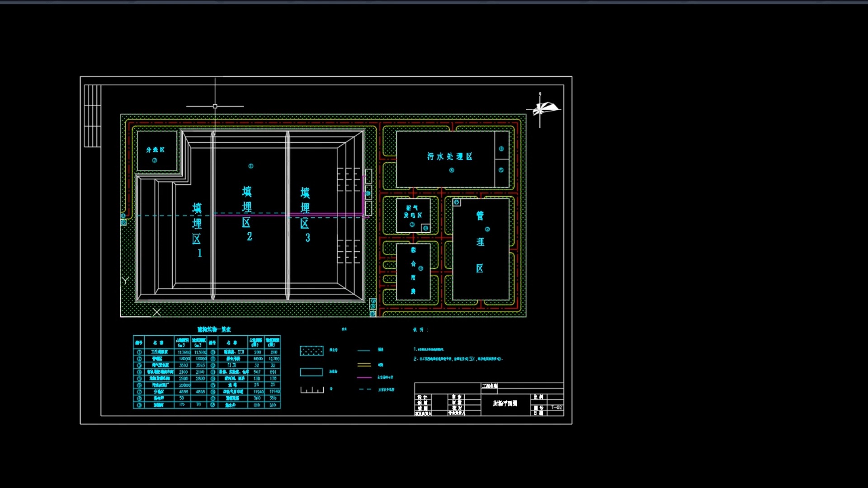Click the T-02 drawing number cell
Image resolution: width=868 pixels, height=488 pixels.
(x=557, y=408)
